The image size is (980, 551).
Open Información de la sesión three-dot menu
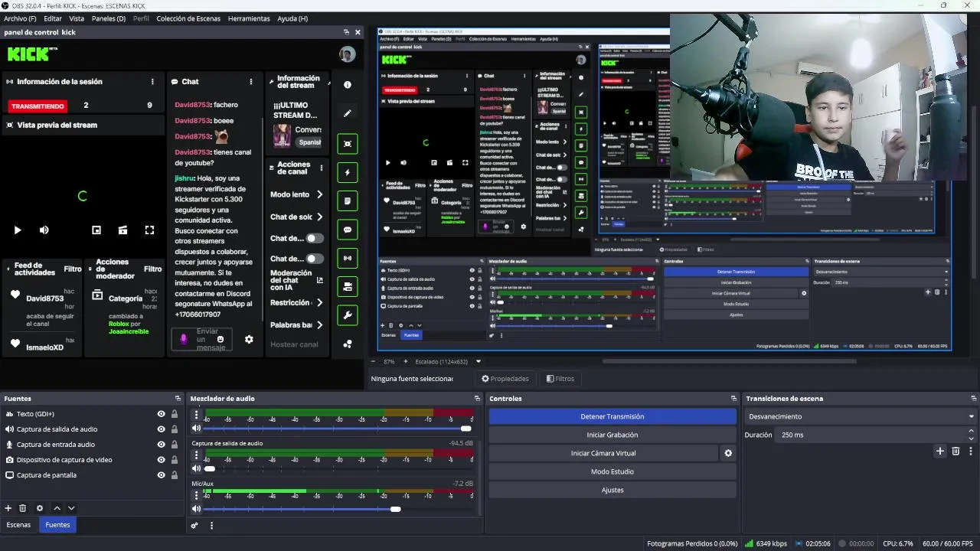[x=152, y=81]
